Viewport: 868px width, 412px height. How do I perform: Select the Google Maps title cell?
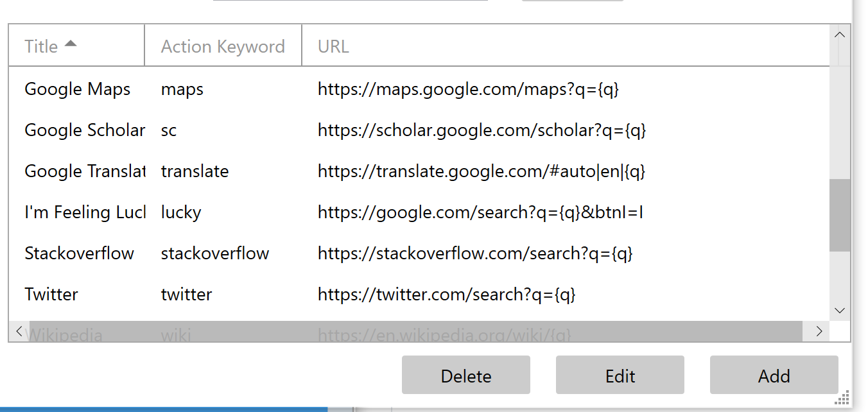[x=78, y=89]
